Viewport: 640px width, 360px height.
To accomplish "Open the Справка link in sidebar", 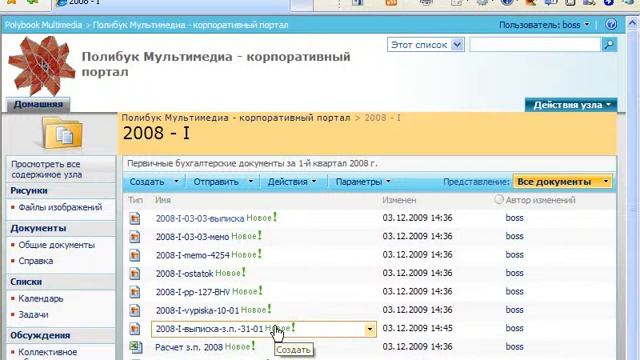I will (36, 261).
